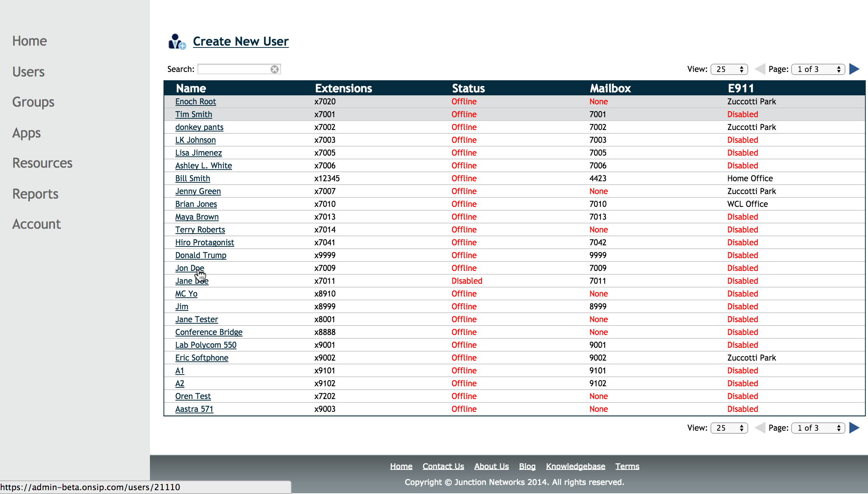This screenshot has width=868, height=494.
Task: Click footer Terms link
Action: click(x=627, y=466)
